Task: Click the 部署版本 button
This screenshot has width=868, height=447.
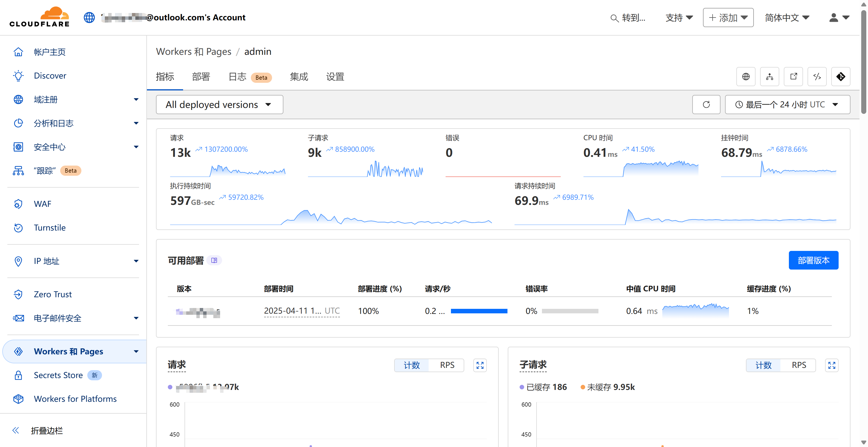Action: coord(813,261)
